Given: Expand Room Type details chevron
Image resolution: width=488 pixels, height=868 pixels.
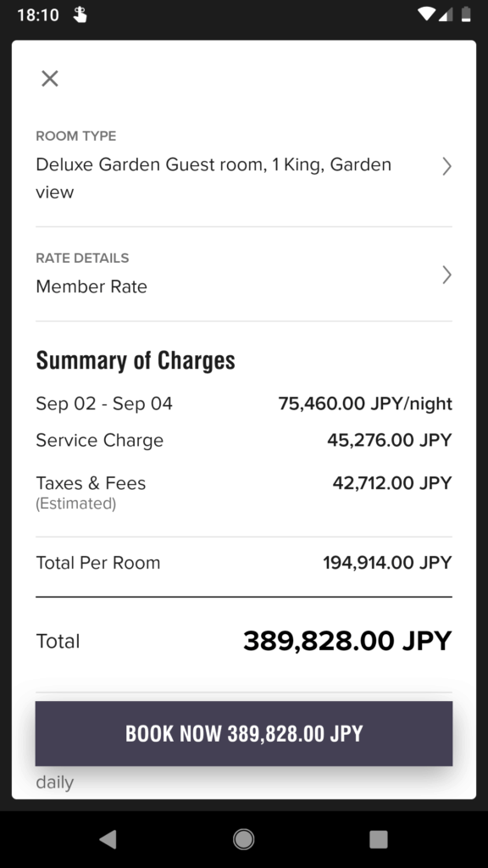Looking at the screenshot, I should click(x=446, y=166).
